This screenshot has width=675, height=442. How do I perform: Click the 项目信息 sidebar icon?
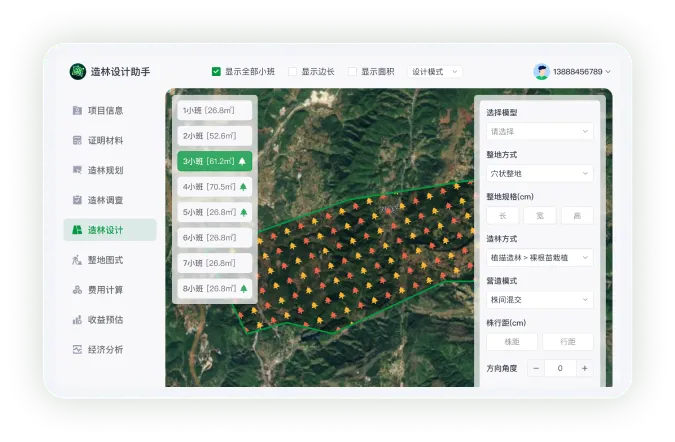77,111
